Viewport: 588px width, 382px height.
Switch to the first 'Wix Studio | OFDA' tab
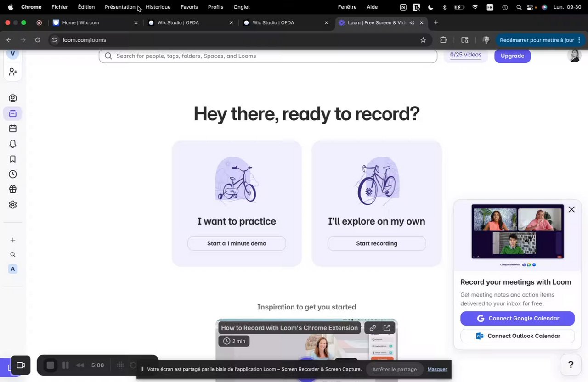point(191,22)
